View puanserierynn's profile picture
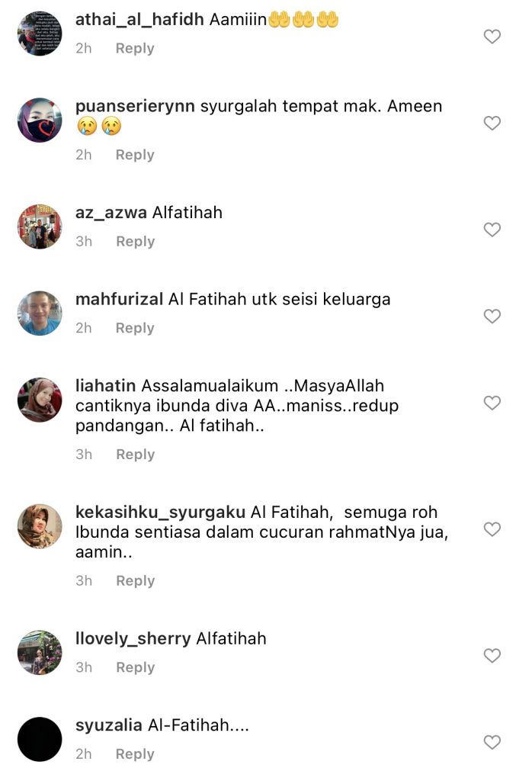 (40, 120)
